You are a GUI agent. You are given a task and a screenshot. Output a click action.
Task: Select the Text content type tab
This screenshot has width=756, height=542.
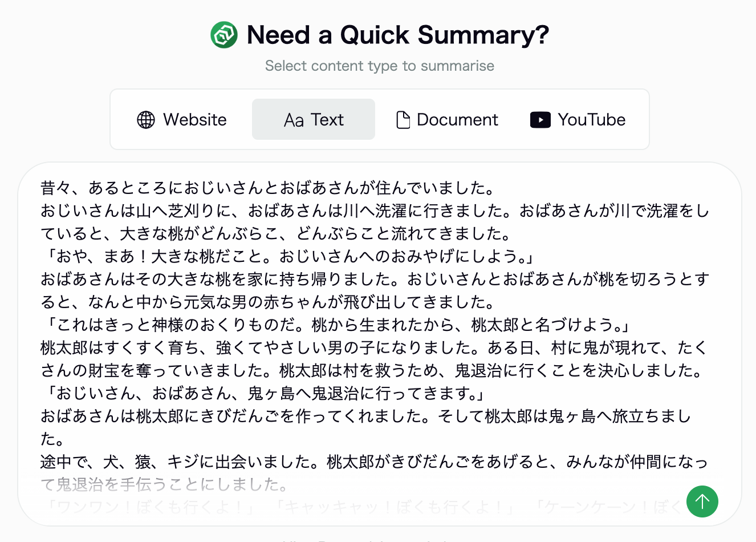(x=314, y=120)
